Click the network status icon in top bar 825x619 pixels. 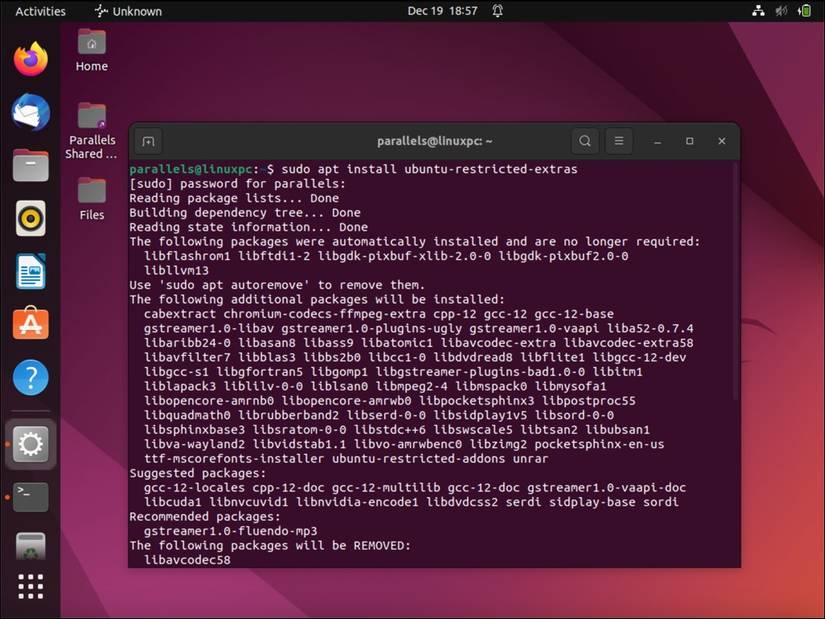tap(758, 11)
